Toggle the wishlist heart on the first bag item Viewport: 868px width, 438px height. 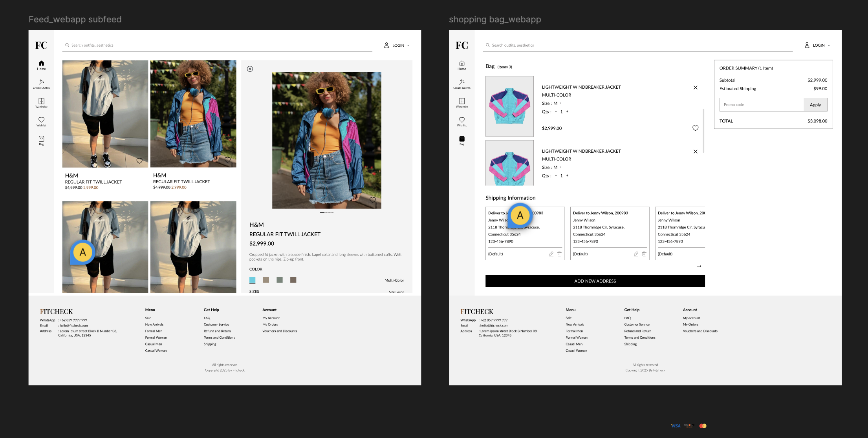(695, 128)
